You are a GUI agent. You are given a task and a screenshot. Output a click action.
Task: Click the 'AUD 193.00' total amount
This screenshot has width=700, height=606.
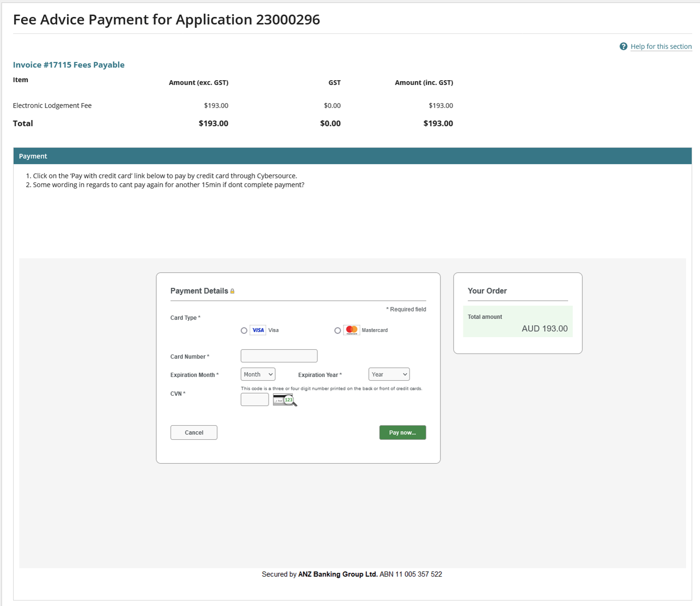coord(545,328)
